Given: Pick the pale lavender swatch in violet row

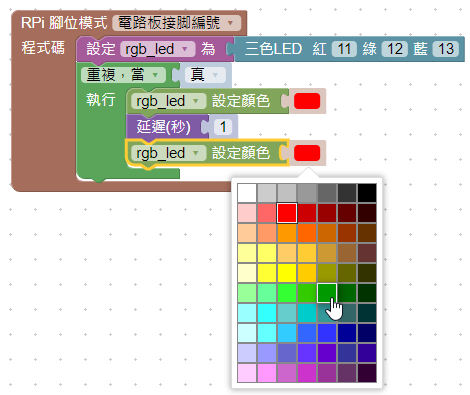Looking at the screenshot, I should coord(247,353).
